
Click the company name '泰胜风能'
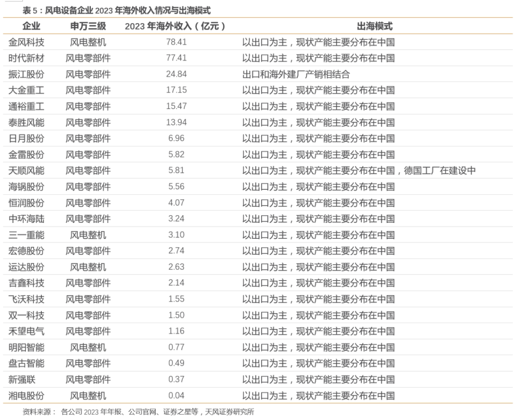click(26, 123)
